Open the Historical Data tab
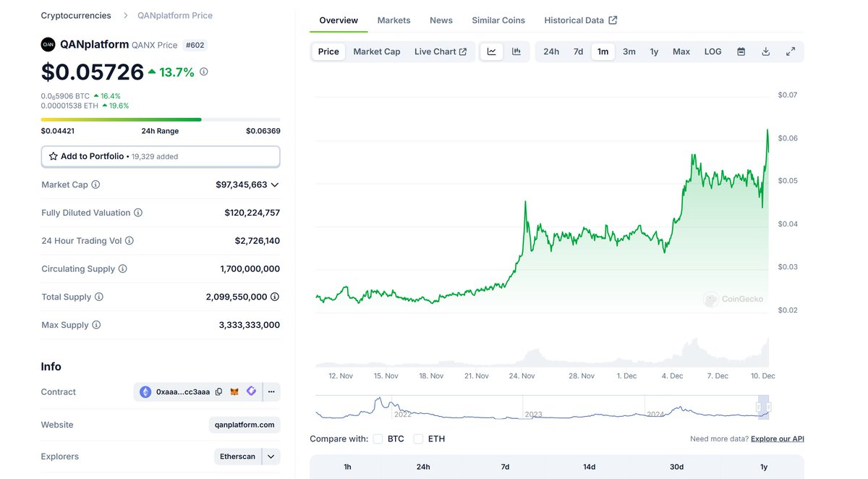This screenshot has height=479, width=868. tap(581, 20)
